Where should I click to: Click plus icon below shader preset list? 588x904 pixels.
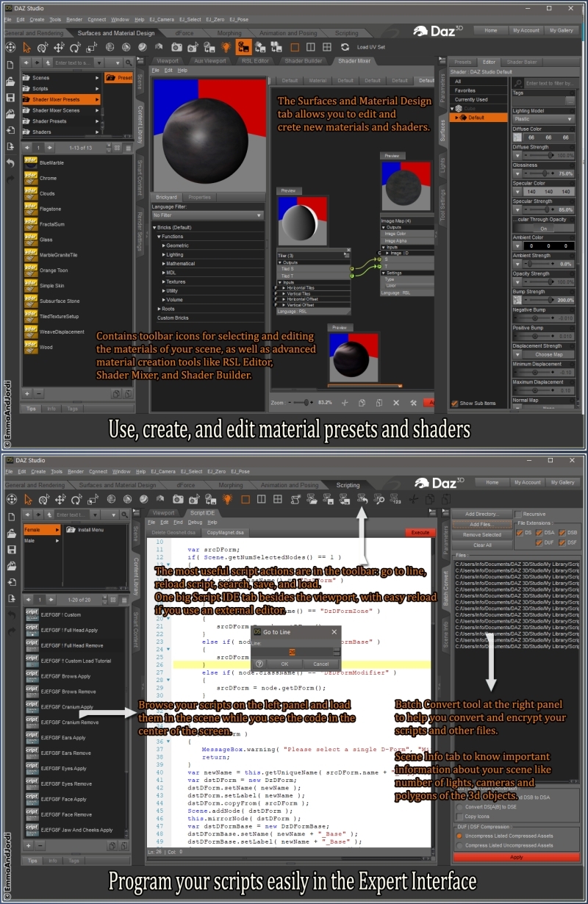click(28, 393)
